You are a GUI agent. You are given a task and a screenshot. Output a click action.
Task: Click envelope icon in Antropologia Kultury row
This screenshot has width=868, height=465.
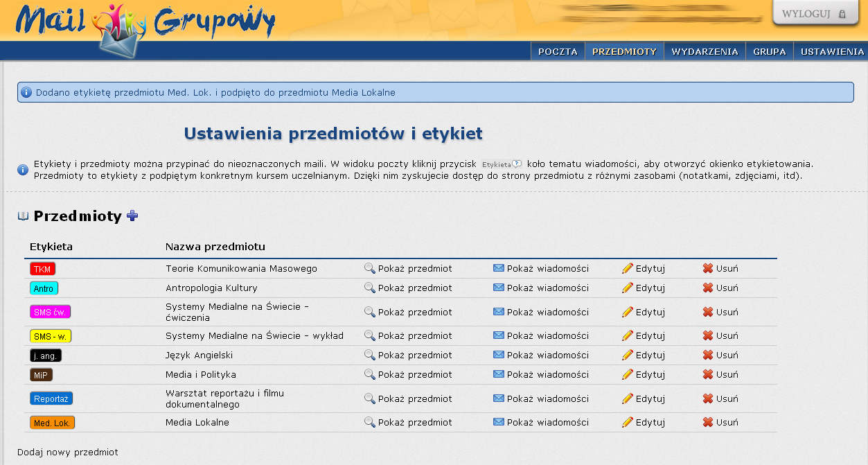coord(499,288)
